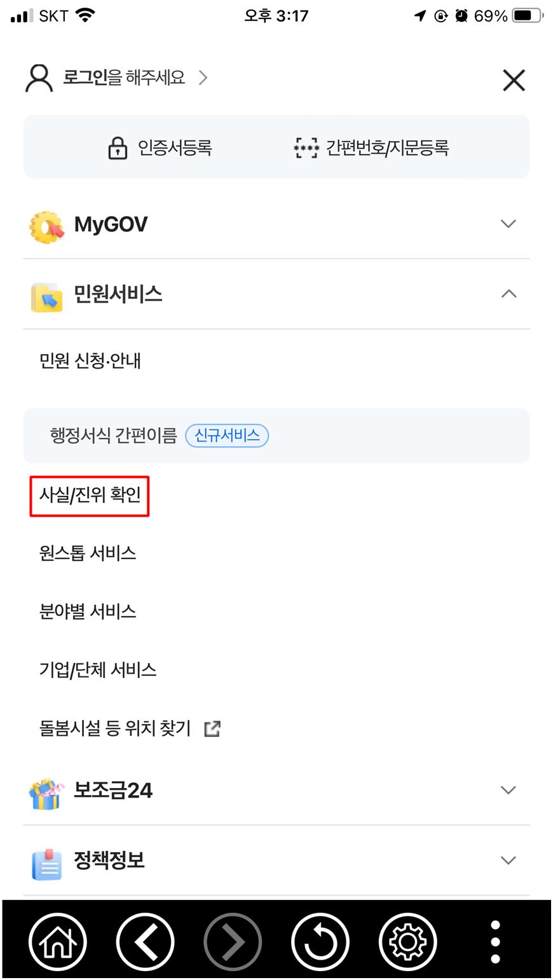The width and height of the screenshot is (553, 980).
Task: Reload page with the refresh icon
Action: coord(320,941)
